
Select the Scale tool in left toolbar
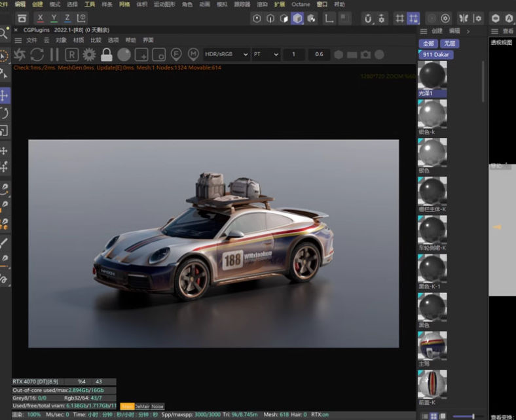point(5,131)
